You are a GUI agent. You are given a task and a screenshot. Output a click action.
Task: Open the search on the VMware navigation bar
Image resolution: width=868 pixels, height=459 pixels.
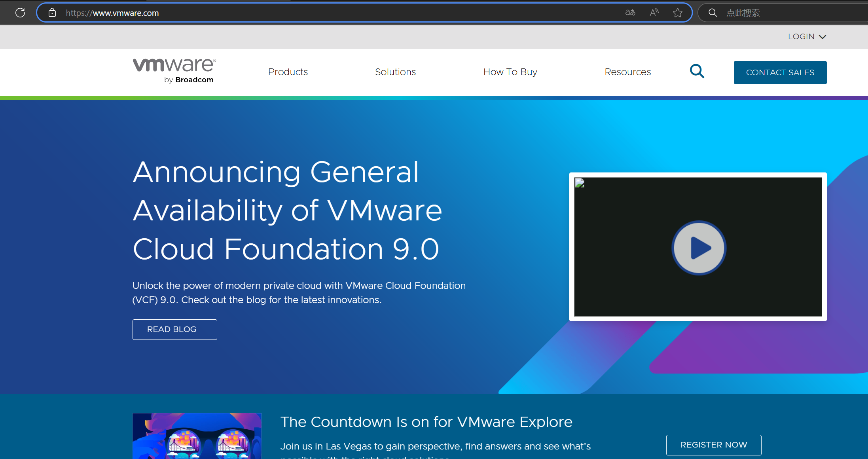pos(697,71)
